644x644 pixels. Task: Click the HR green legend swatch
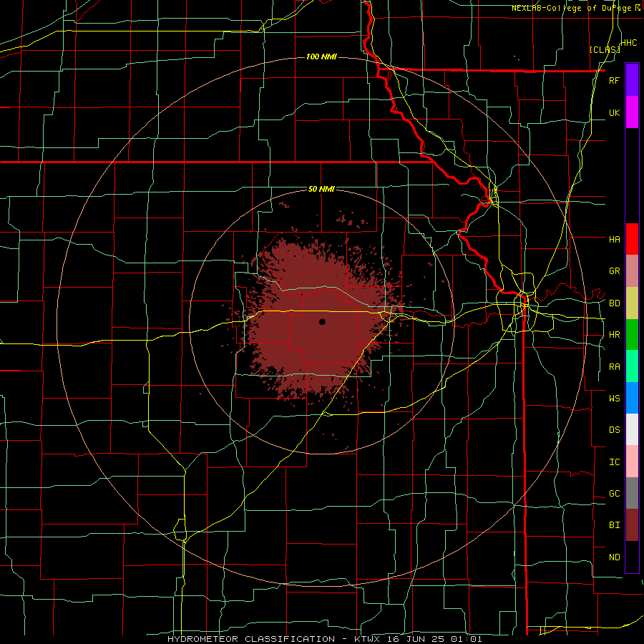click(632, 335)
